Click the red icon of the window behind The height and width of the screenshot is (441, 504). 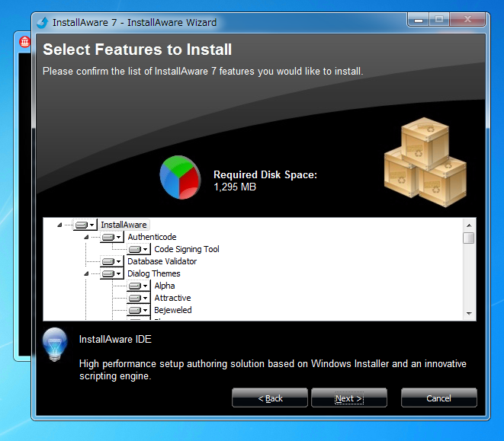25,42
